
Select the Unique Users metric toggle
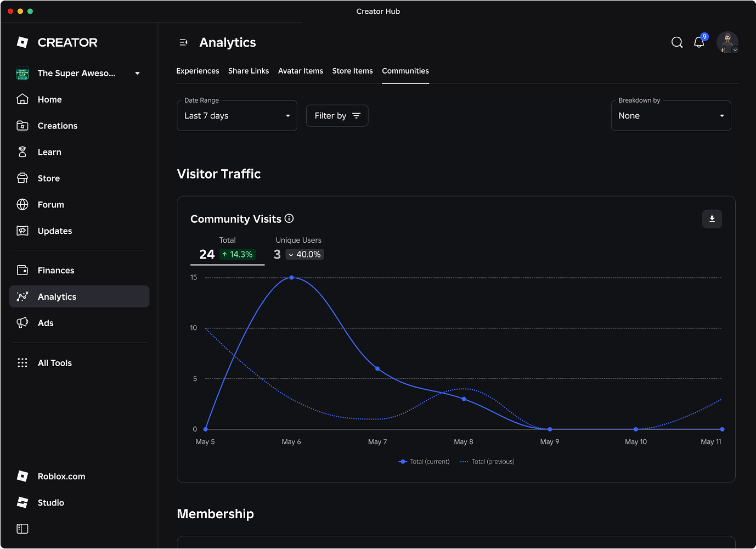click(298, 249)
